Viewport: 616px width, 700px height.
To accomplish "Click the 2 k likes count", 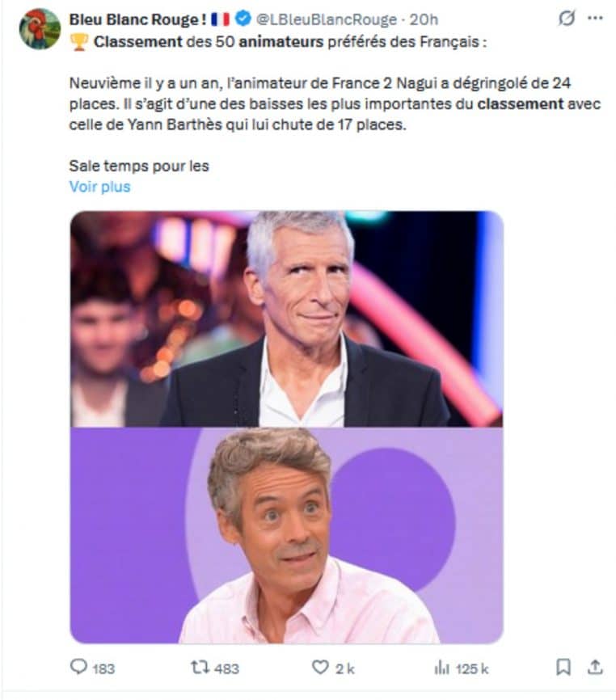I will coord(345,668).
